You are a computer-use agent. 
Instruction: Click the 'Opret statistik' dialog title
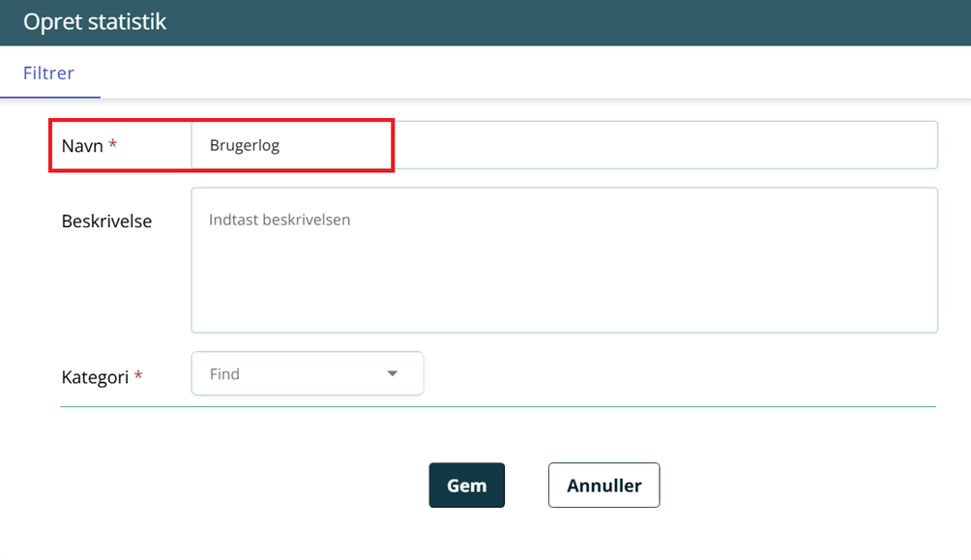(x=95, y=22)
